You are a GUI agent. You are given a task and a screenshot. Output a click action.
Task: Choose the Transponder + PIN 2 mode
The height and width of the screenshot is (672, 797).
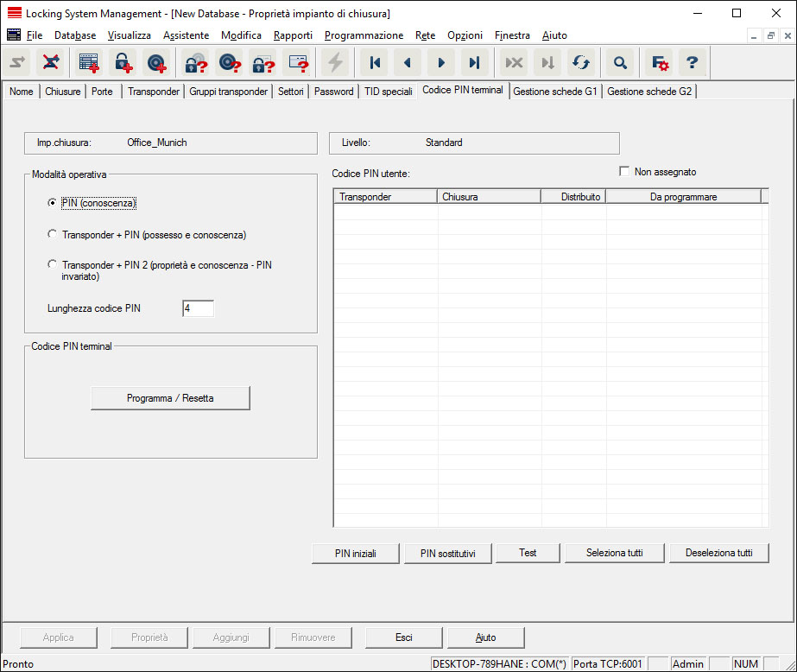tap(54, 265)
